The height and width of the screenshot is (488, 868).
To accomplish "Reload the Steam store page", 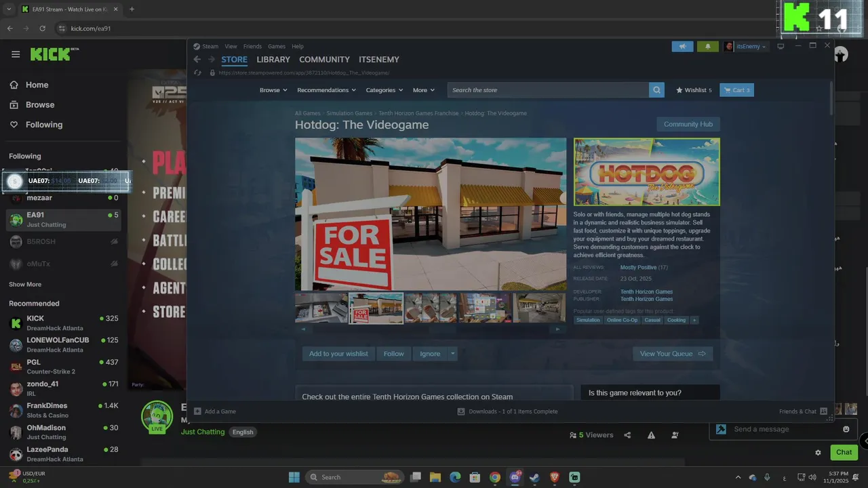I will [x=197, y=73].
